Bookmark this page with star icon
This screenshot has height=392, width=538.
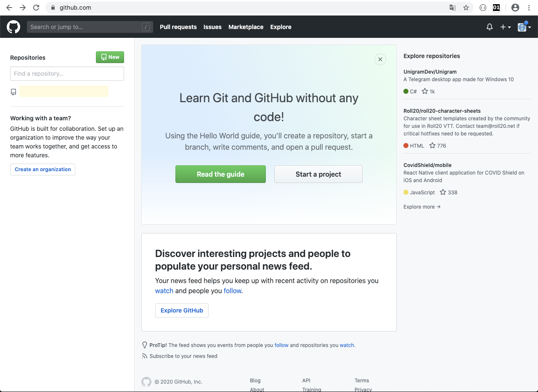tap(466, 8)
